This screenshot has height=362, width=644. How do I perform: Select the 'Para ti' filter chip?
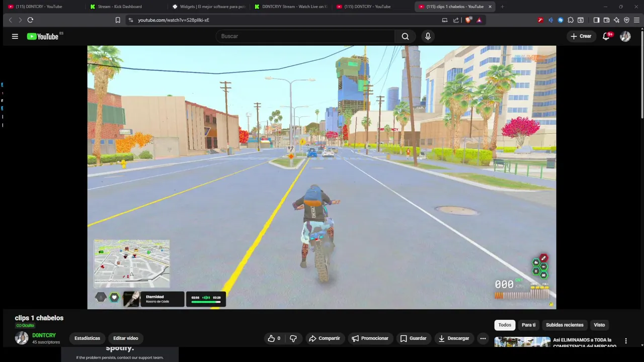click(528, 325)
